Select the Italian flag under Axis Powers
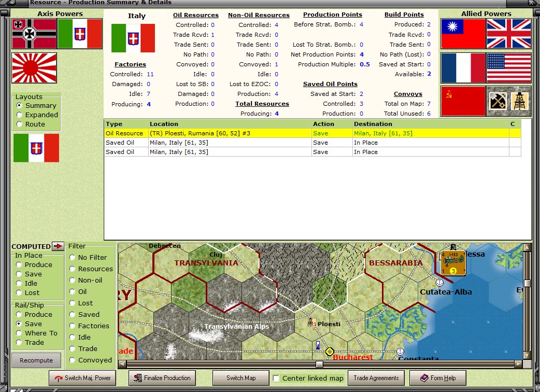The height and width of the screenshot is (392, 540). (80, 34)
